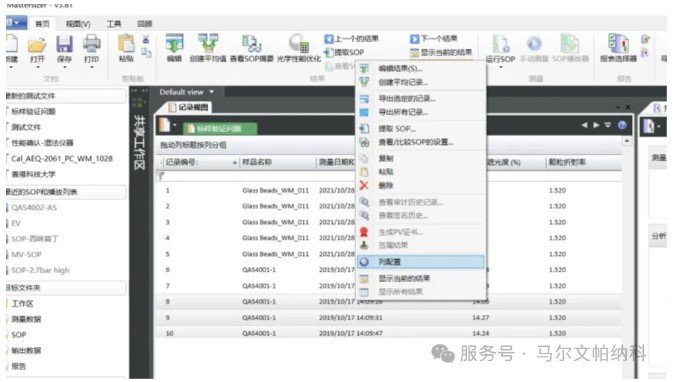This screenshot has height=382, width=673.
Task: Expand the Default view dropdown
Action: 212,92
